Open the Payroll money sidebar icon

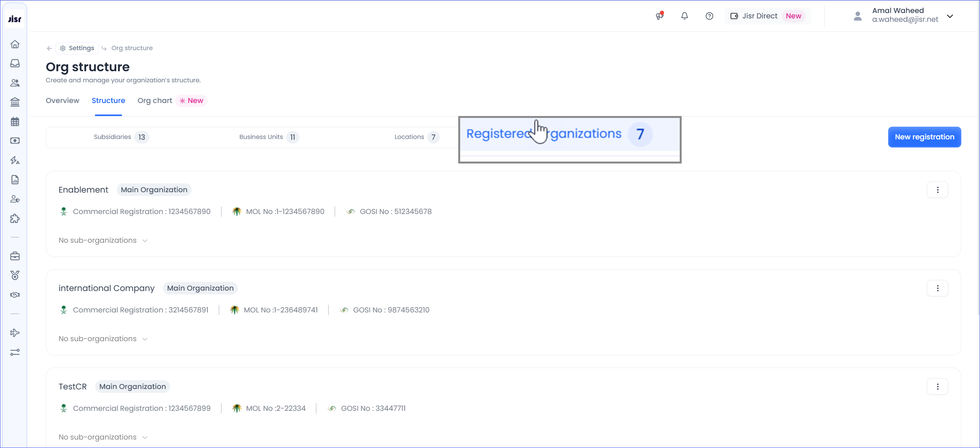tap(15, 141)
